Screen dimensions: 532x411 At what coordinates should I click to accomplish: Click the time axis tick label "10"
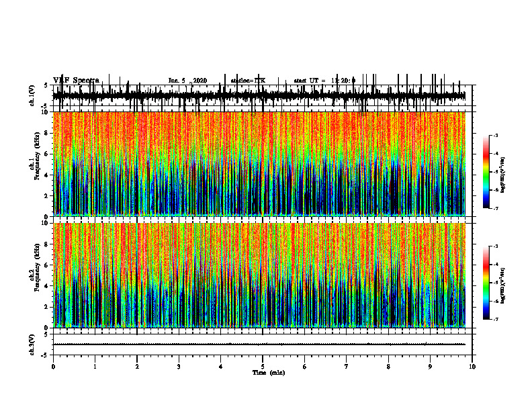point(472,367)
